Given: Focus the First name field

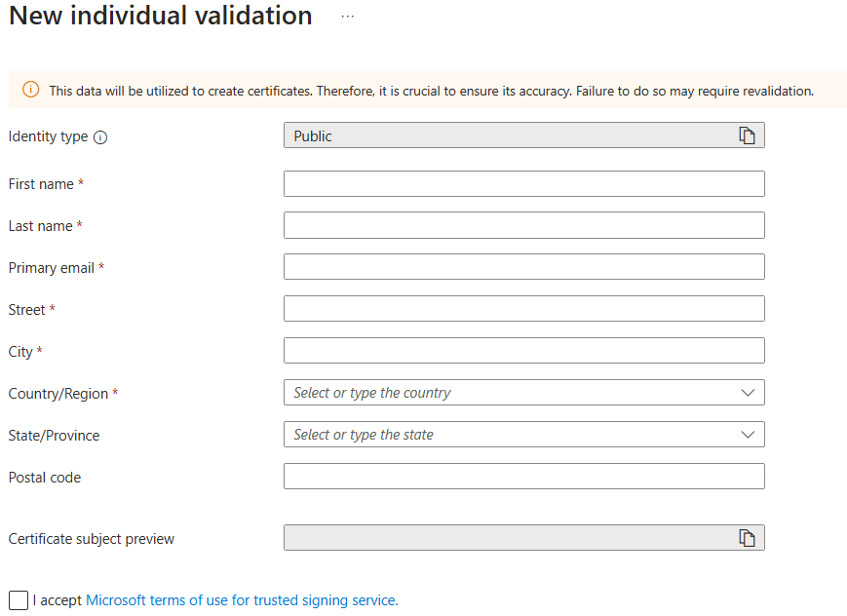Looking at the screenshot, I should click(524, 183).
